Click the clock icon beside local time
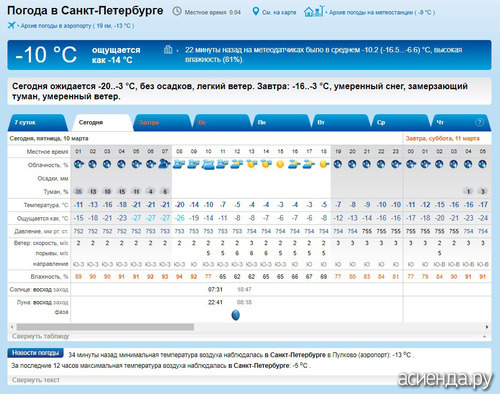Viewport: 500px width, 394px height. [x=177, y=12]
